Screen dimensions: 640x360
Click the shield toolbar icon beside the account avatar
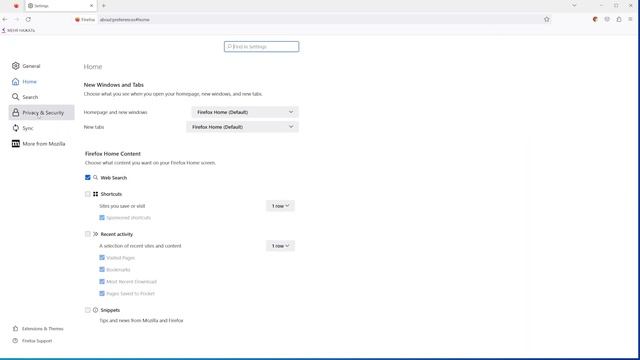(607, 19)
